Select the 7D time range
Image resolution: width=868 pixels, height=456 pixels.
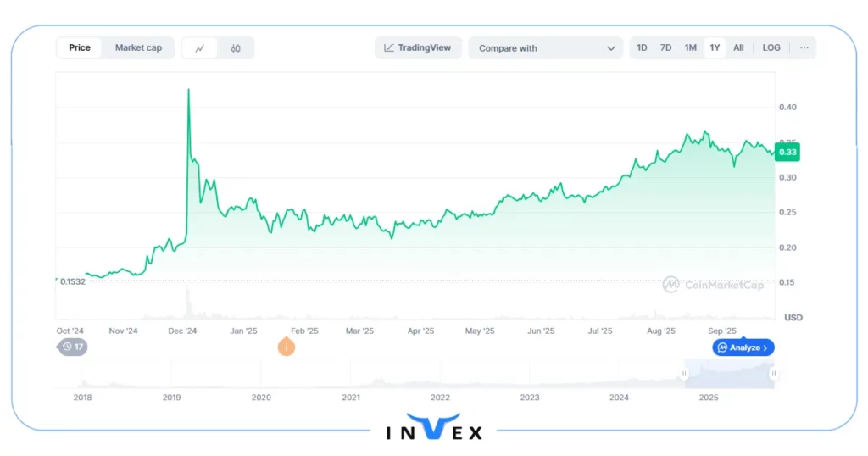(665, 48)
